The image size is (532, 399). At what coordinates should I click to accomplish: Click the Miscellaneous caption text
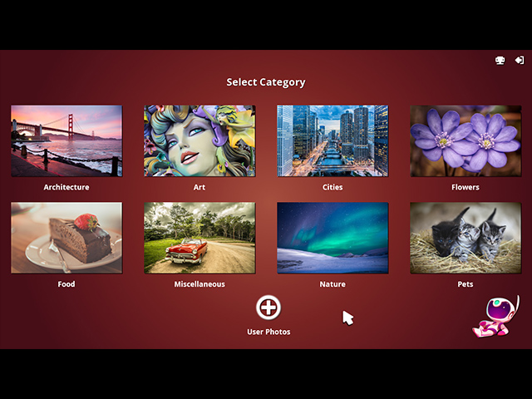pyautogui.click(x=199, y=284)
